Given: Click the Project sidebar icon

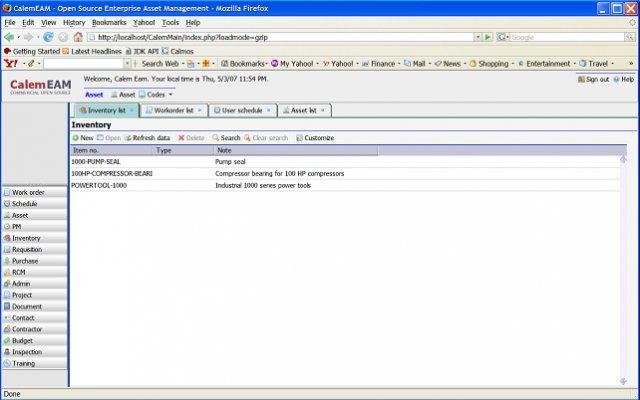Looking at the screenshot, I should click(x=7, y=295).
